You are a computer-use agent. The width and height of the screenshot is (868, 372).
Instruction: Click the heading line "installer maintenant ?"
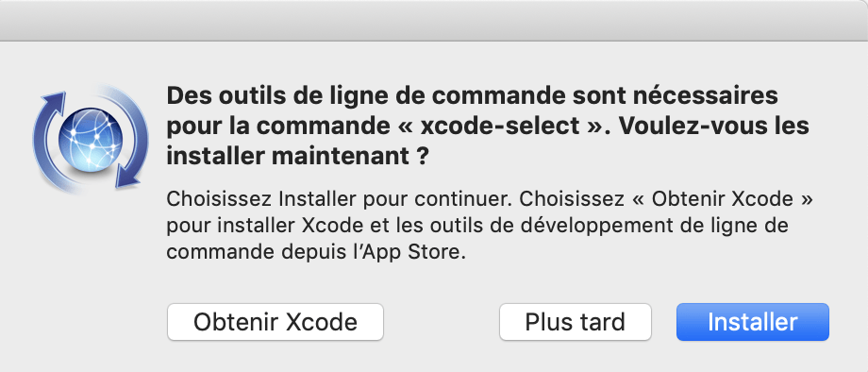pos(298,156)
